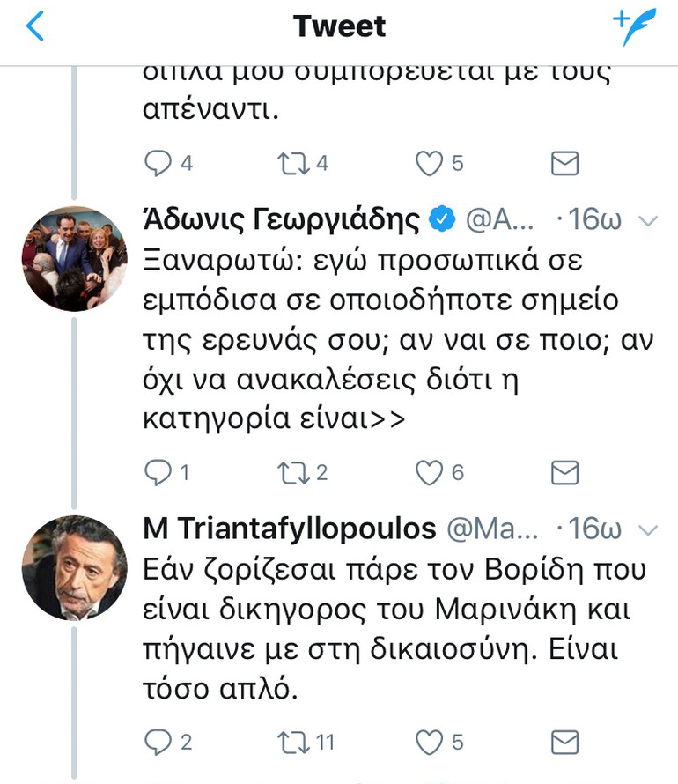
Task: View M Triantafyllopoulos's profile avatar
Action: click(74, 568)
